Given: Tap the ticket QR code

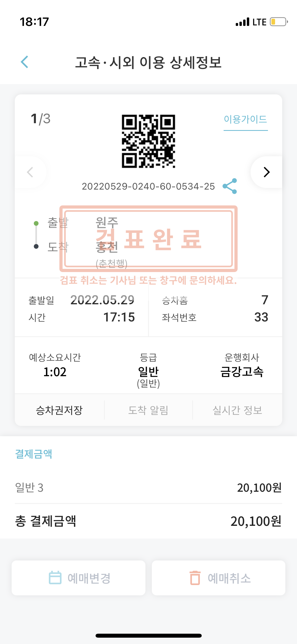Looking at the screenshot, I should (148, 141).
